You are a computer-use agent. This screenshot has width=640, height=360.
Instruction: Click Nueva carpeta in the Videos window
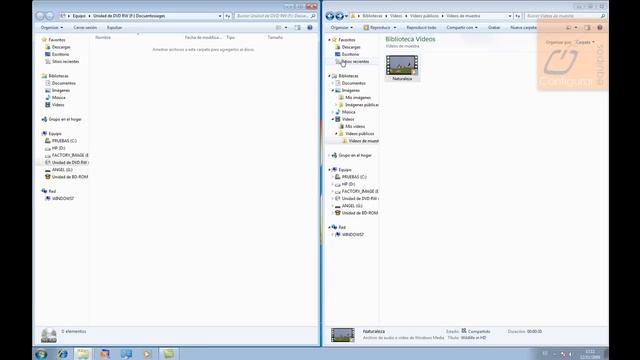(x=523, y=28)
